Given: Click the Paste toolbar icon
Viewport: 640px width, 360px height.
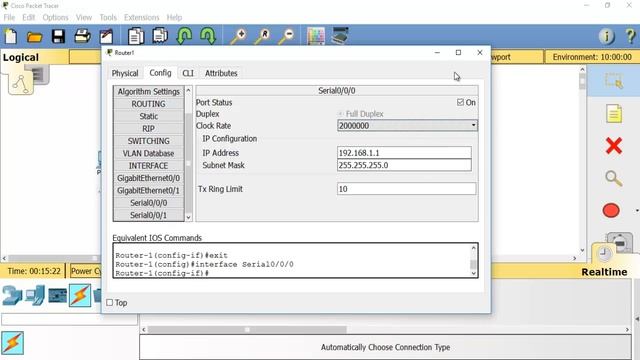Looking at the screenshot, I should [160, 36].
